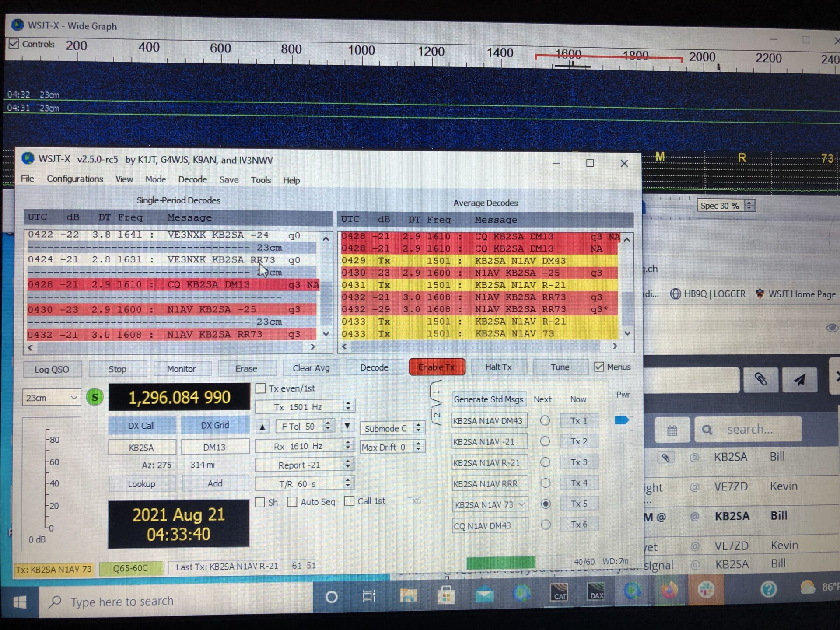This screenshot has height=630, width=840.
Task: Open the Mode menu
Action: [x=156, y=179]
